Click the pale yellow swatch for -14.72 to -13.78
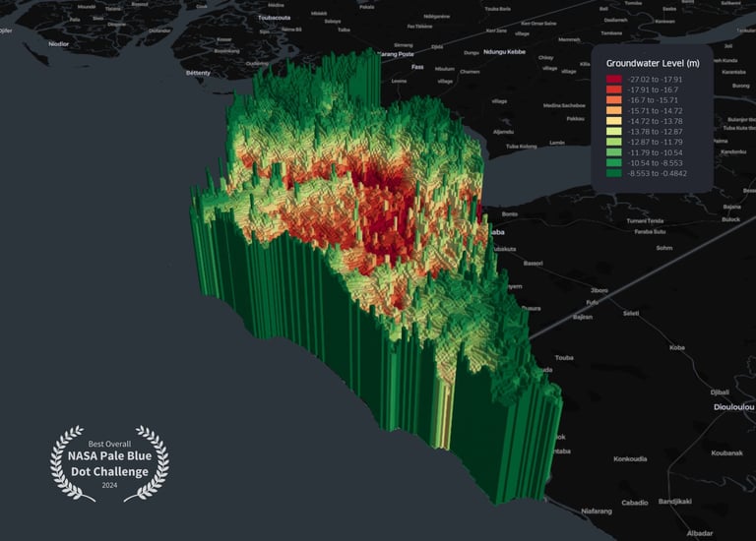Screen dimensions: 756x541 point(614,121)
